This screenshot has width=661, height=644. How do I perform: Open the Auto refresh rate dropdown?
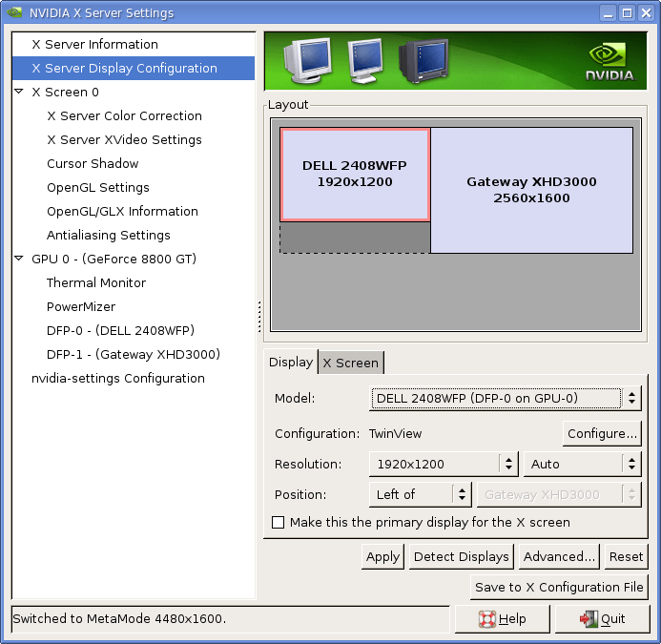click(582, 464)
